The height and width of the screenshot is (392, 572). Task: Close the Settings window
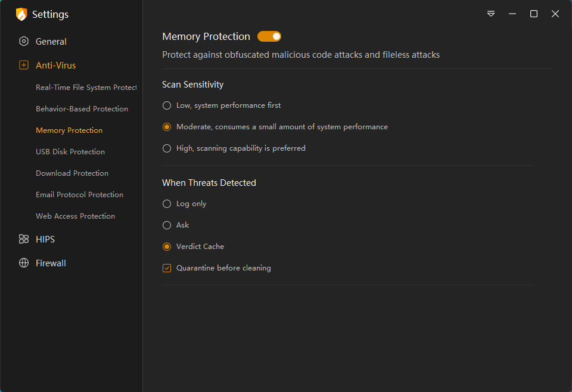(555, 14)
